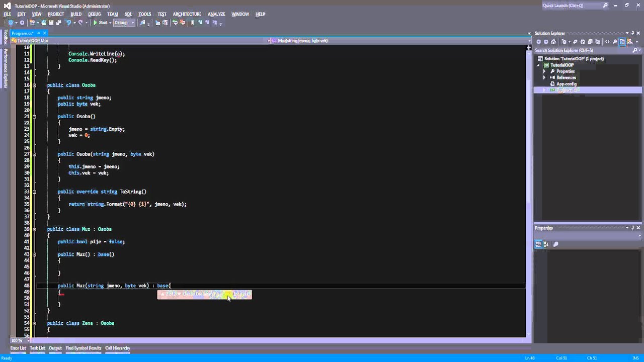This screenshot has height=362, width=644.
Task: Pin toggle for Solution Explorer panel
Action: (x=632, y=33)
